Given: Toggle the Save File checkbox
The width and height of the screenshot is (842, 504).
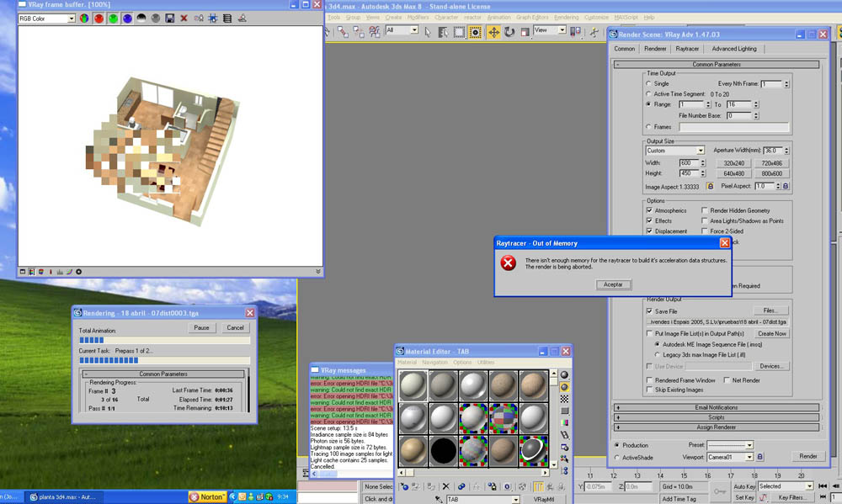Looking at the screenshot, I should 649,311.
